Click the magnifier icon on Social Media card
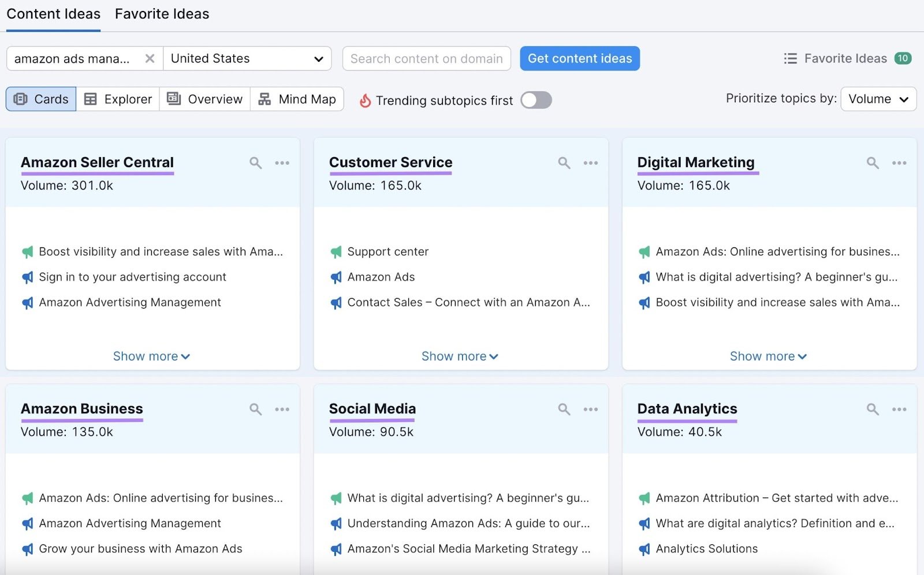This screenshot has width=924, height=575. [x=564, y=409]
